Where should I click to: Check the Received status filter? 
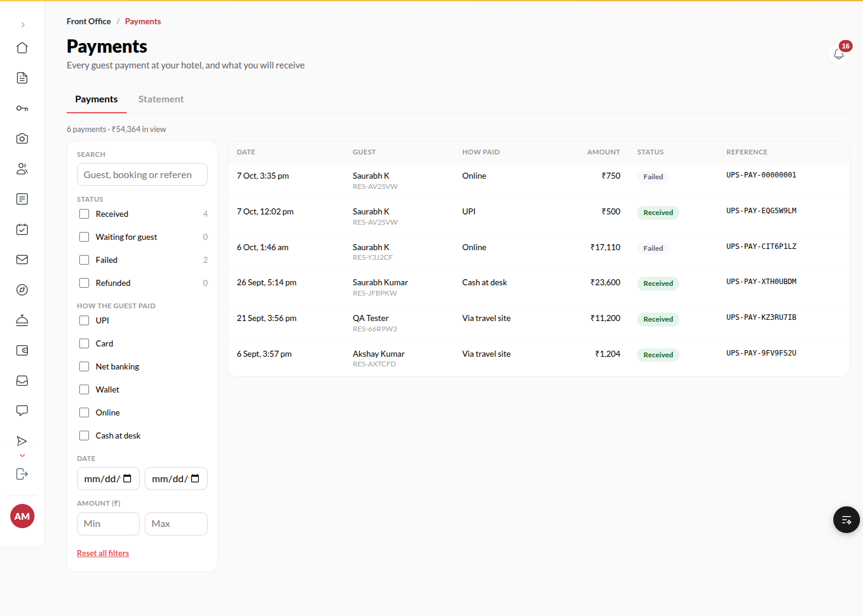point(84,214)
